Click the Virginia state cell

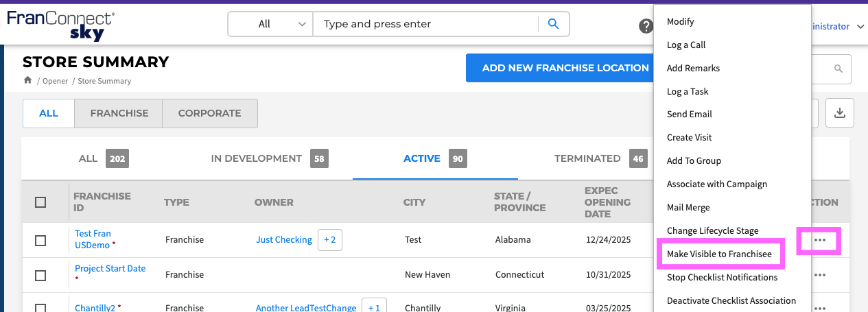(x=511, y=308)
